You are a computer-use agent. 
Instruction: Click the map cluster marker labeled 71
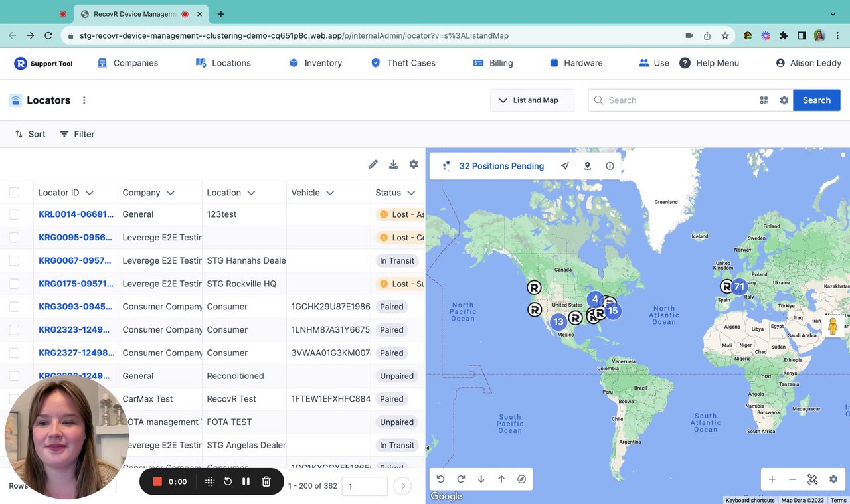[739, 287]
